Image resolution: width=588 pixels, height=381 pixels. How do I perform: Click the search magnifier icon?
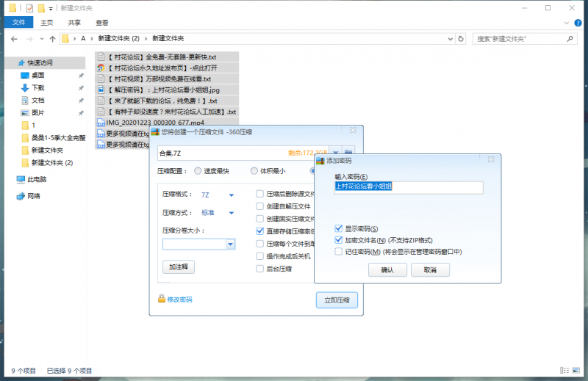coord(570,39)
